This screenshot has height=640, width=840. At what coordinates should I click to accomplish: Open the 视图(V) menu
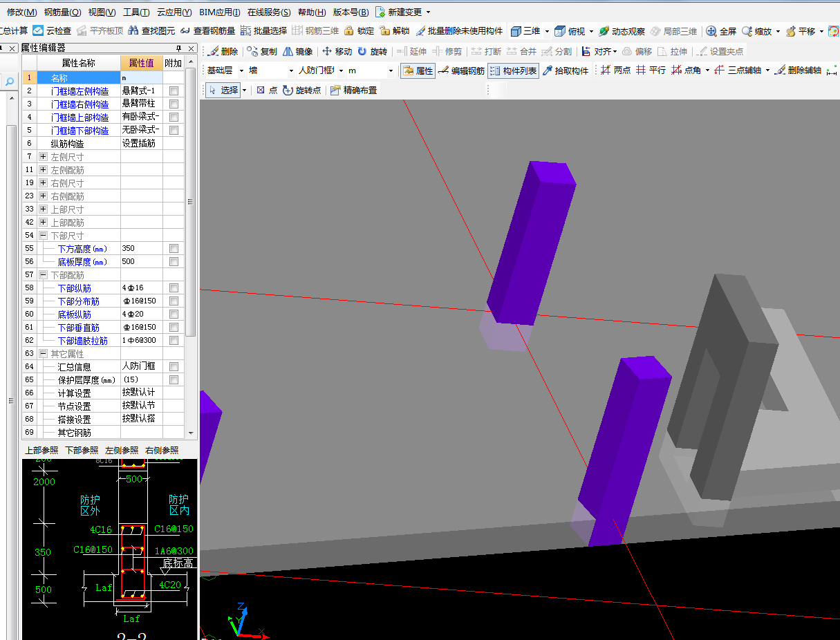pos(102,12)
